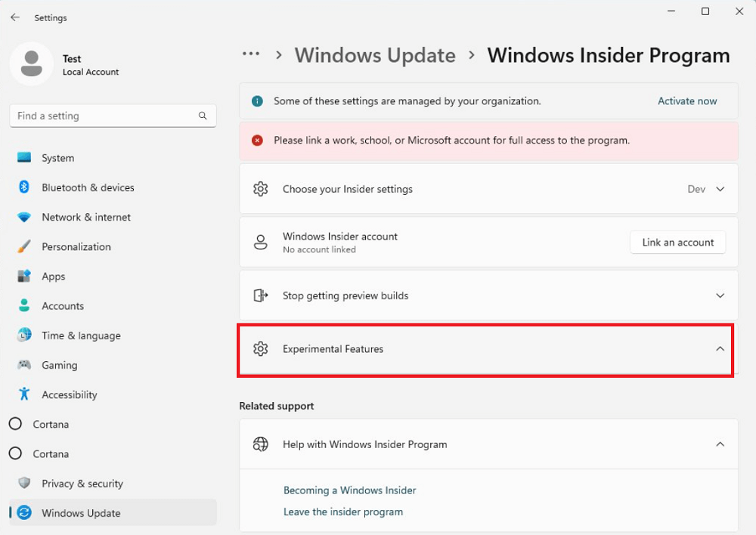Open the Becoming a Windows Insider link
756x535 pixels.
click(x=349, y=490)
